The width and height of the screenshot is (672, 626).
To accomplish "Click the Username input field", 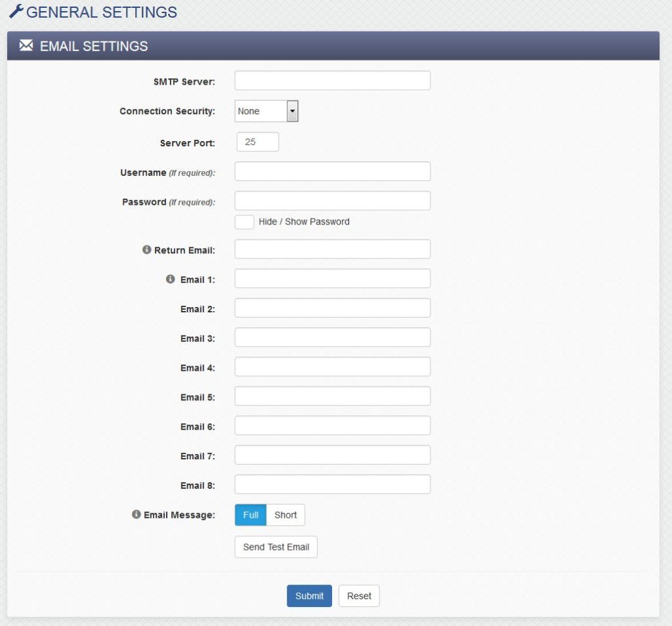I will [x=332, y=171].
